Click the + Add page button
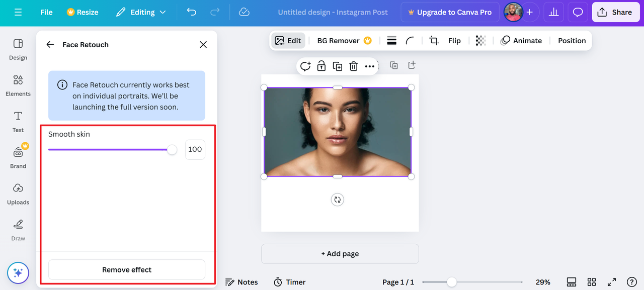The height and width of the screenshot is (290, 644). pos(340,254)
